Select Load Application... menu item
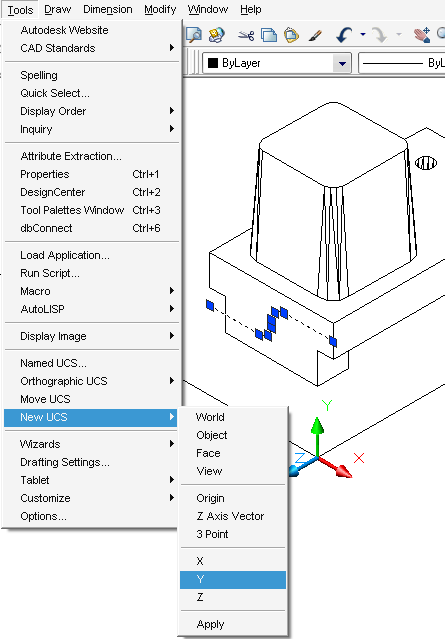This screenshot has height=639, width=445. (x=91, y=255)
